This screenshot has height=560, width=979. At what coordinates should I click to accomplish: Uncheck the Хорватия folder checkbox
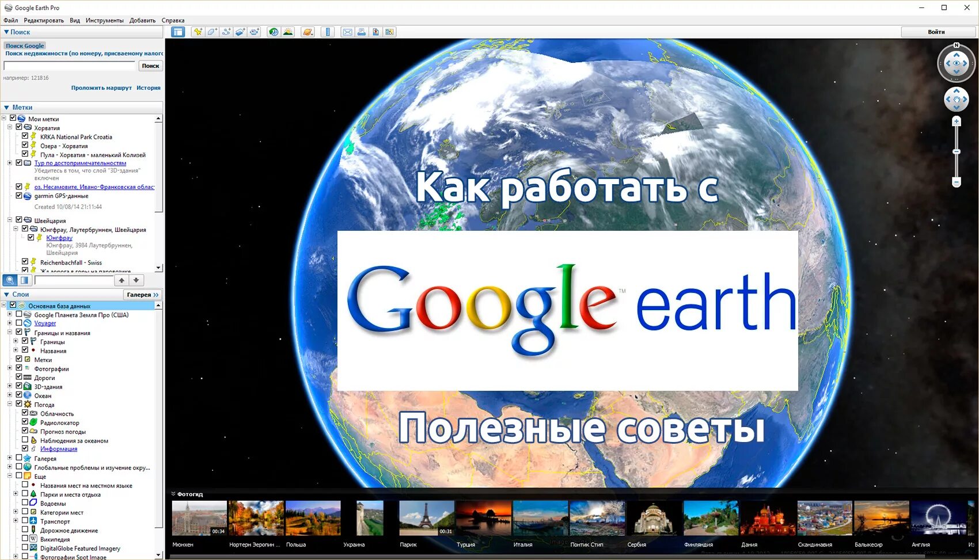point(19,127)
